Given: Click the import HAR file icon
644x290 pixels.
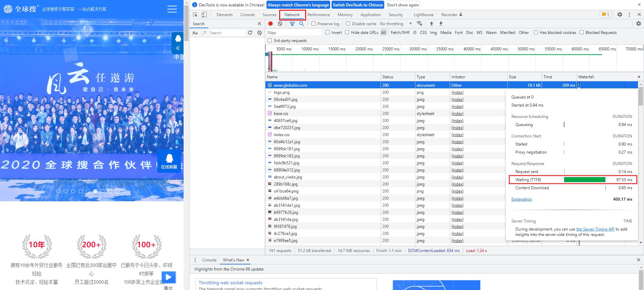Looking at the screenshot, I should click(x=432, y=24).
